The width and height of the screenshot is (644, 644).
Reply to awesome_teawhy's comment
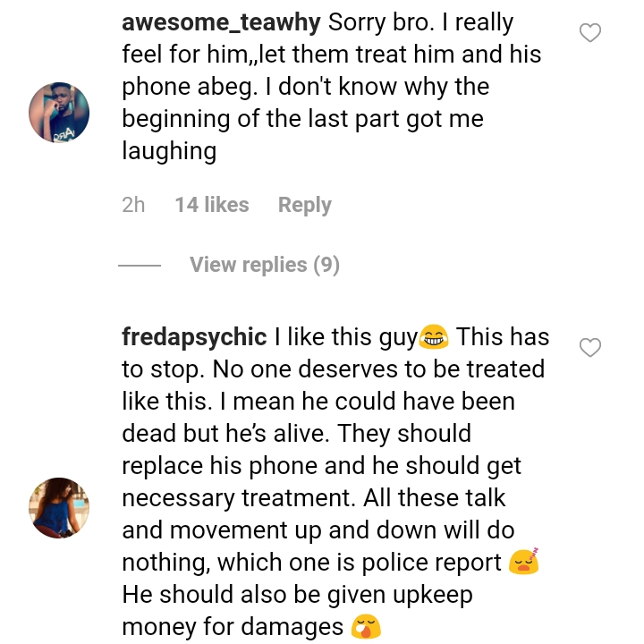(304, 205)
